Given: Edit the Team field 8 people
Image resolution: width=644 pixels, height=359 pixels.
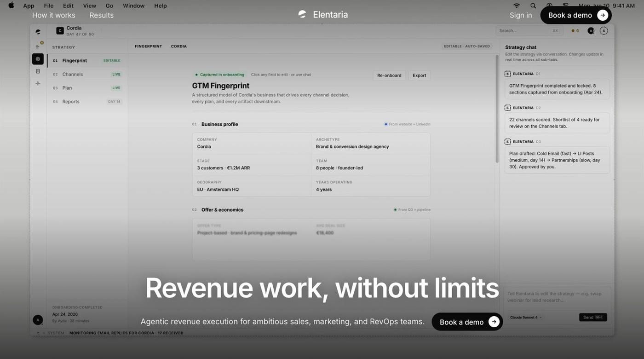Looking at the screenshot, I should click(371, 165).
